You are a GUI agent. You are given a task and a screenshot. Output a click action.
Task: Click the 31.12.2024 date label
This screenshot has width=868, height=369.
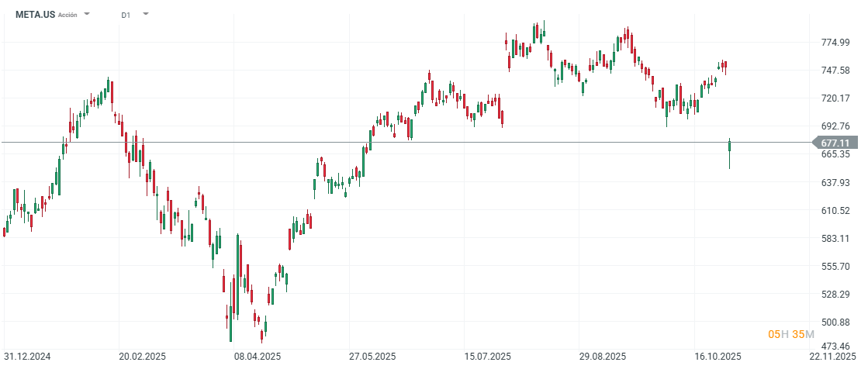[x=26, y=357]
